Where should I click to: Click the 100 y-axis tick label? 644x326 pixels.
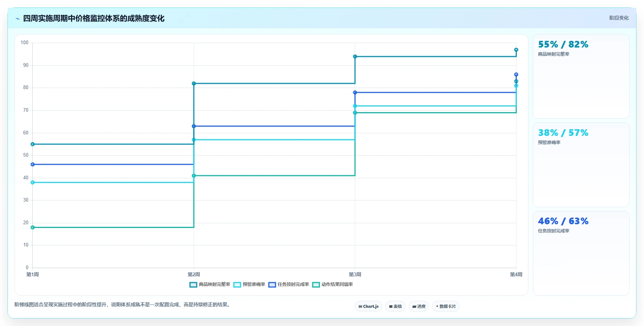point(25,43)
